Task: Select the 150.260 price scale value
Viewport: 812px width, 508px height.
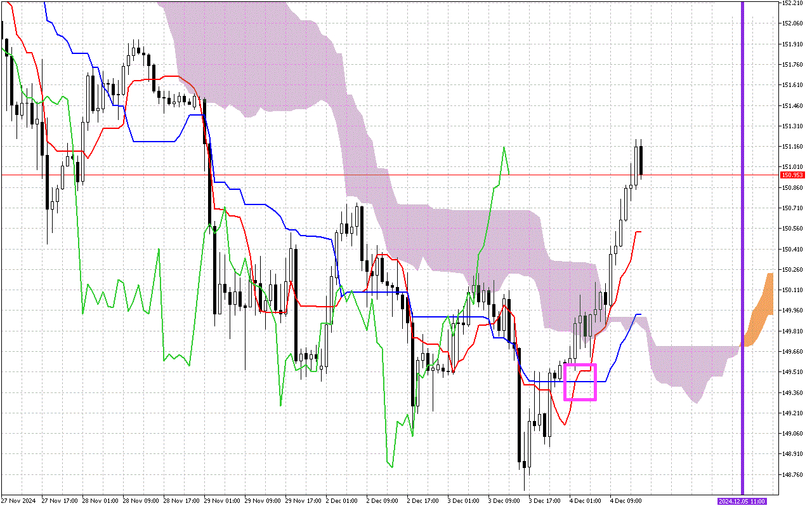Action: click(793, 270)
